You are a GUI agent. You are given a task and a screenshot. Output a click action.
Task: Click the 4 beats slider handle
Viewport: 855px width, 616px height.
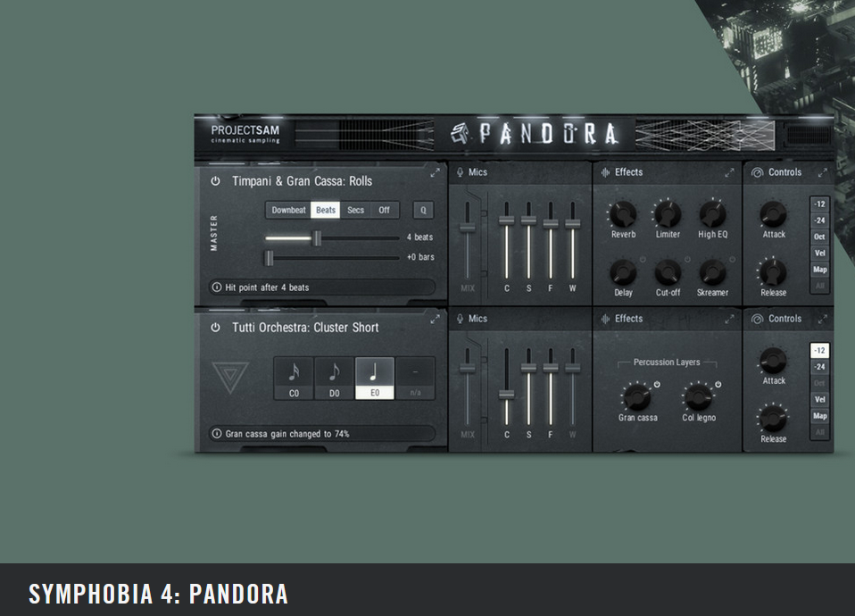[x=317, y=237]
